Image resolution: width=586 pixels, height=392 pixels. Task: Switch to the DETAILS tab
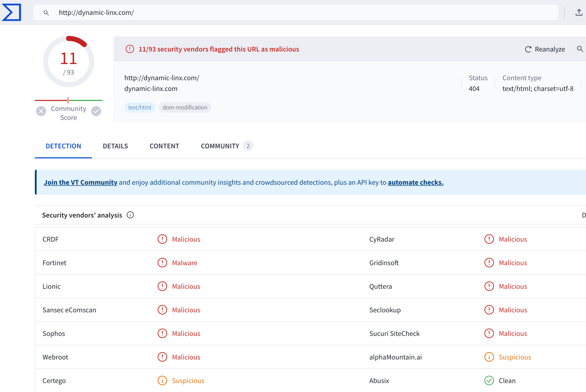[x=115, y=146]
